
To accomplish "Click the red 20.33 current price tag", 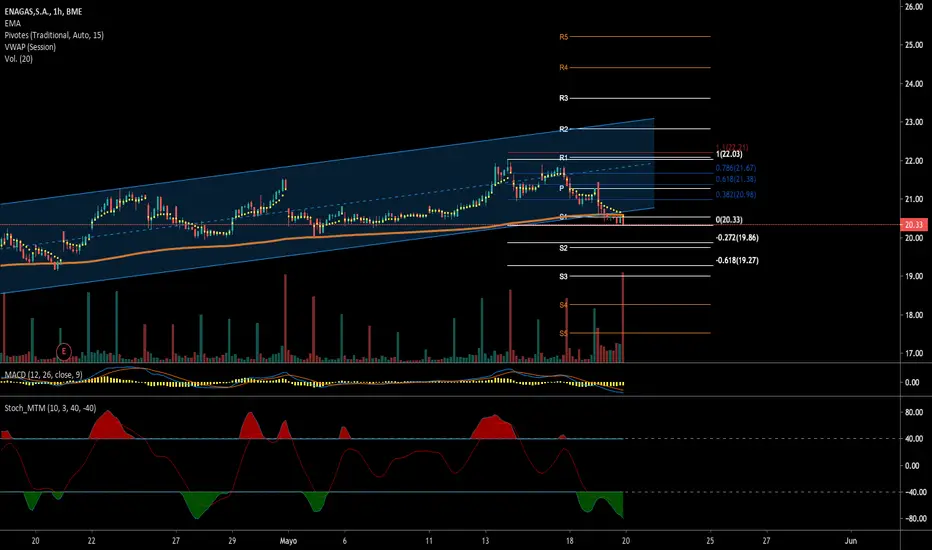I will (914, 225).
